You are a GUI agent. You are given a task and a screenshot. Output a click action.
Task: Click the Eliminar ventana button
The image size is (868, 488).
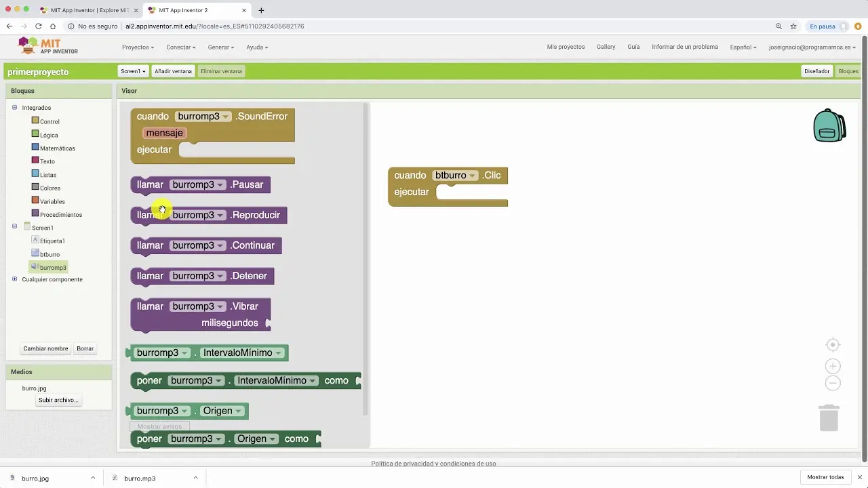pos(221,71)
